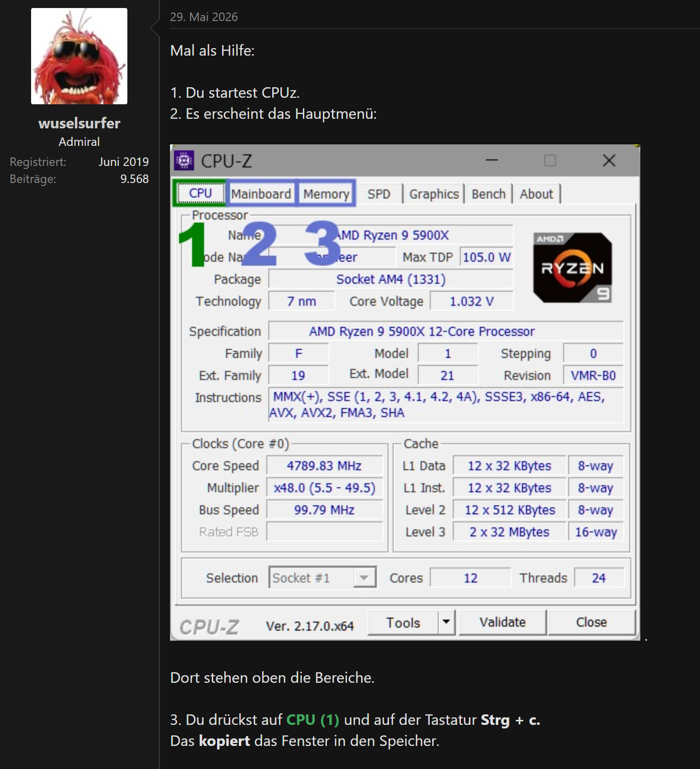Open wuselsurfer's avatar picture
The height and width of the screenshot is (769, 700).
coord(79,56)
